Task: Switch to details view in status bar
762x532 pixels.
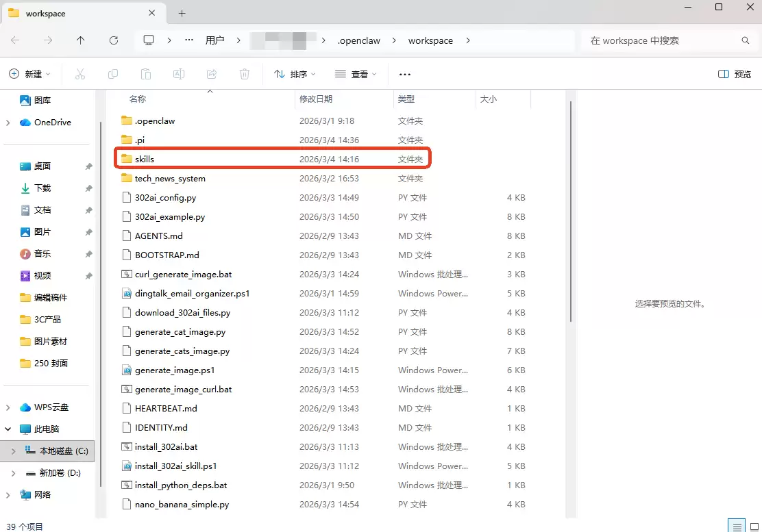Action: point(737,527)
